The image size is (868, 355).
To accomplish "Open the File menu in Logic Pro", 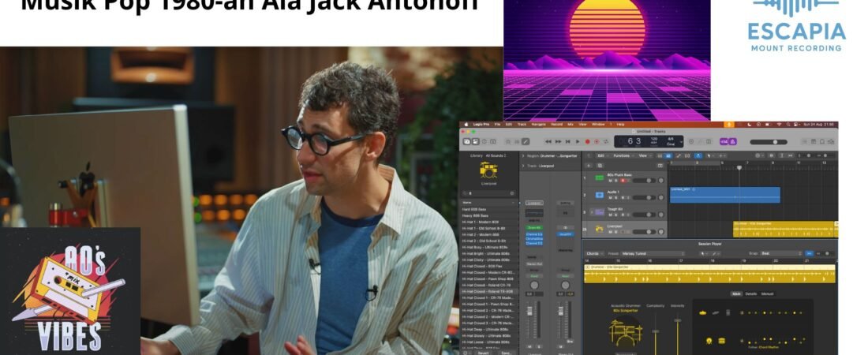I will tap(497, 125).
